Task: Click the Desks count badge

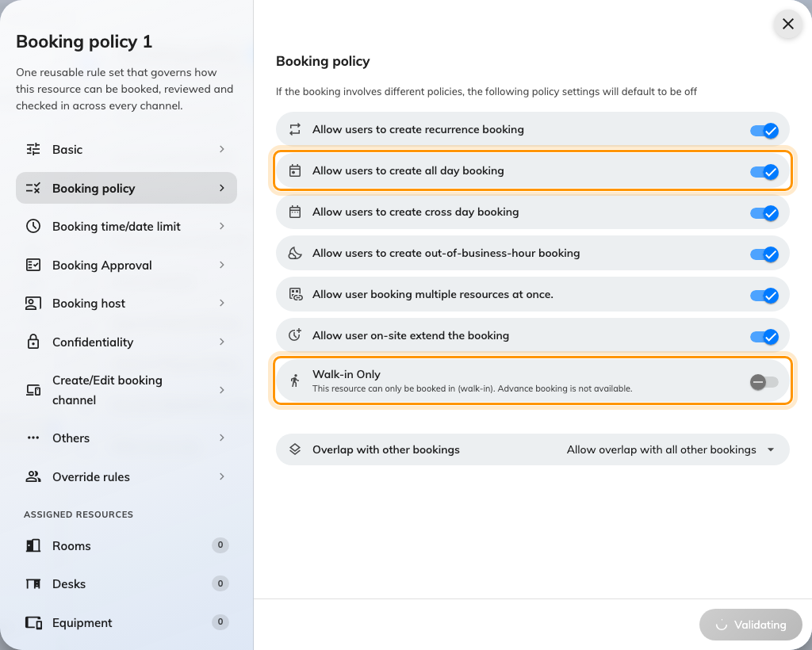Action: point(220,583)
